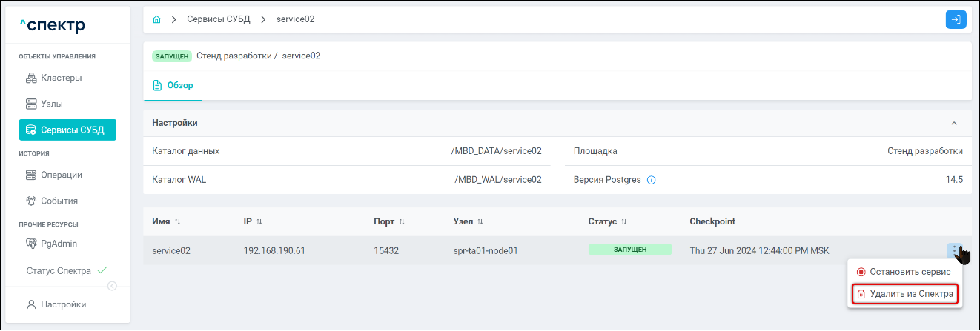Open Операции history page
Image resolution: width=980 pixels, height=331 pixels.
click(x=61, y=175)
